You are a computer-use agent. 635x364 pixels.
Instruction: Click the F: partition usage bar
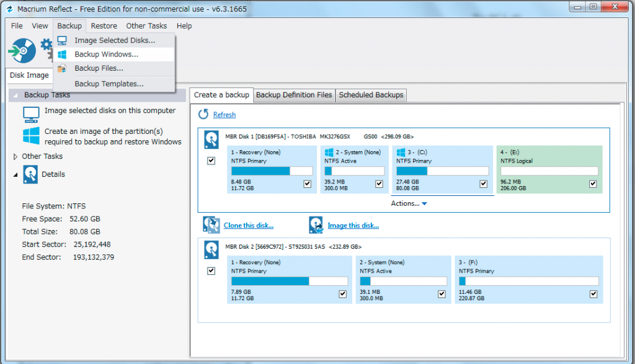528,282
